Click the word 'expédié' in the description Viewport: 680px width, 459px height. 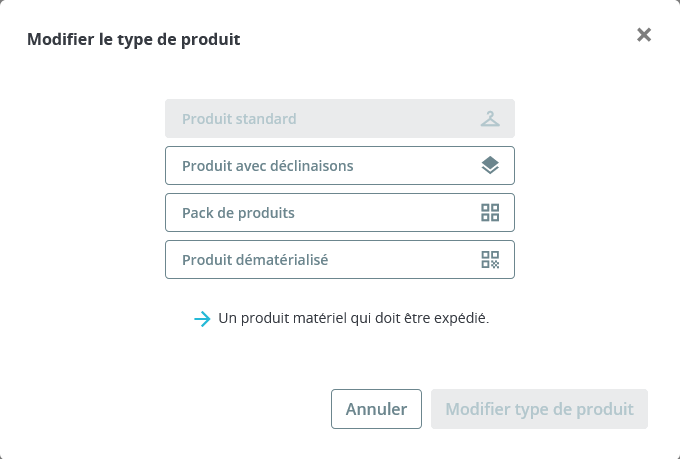pyautogui.click(x=461, y=319)
